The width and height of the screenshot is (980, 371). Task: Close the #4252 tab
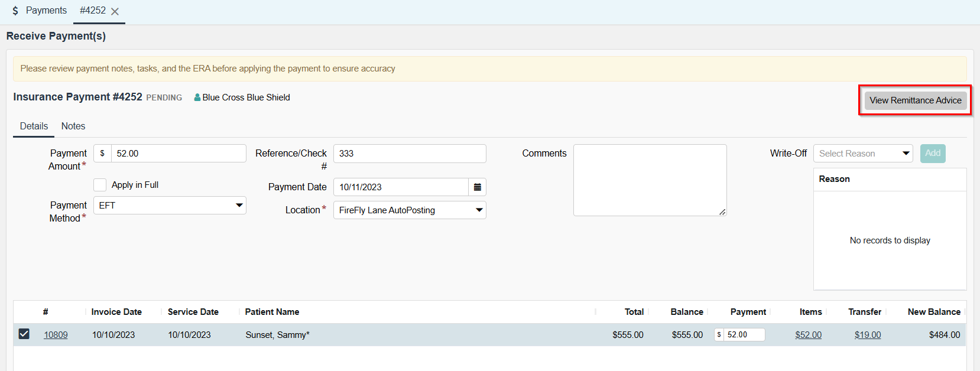(115, 11)
